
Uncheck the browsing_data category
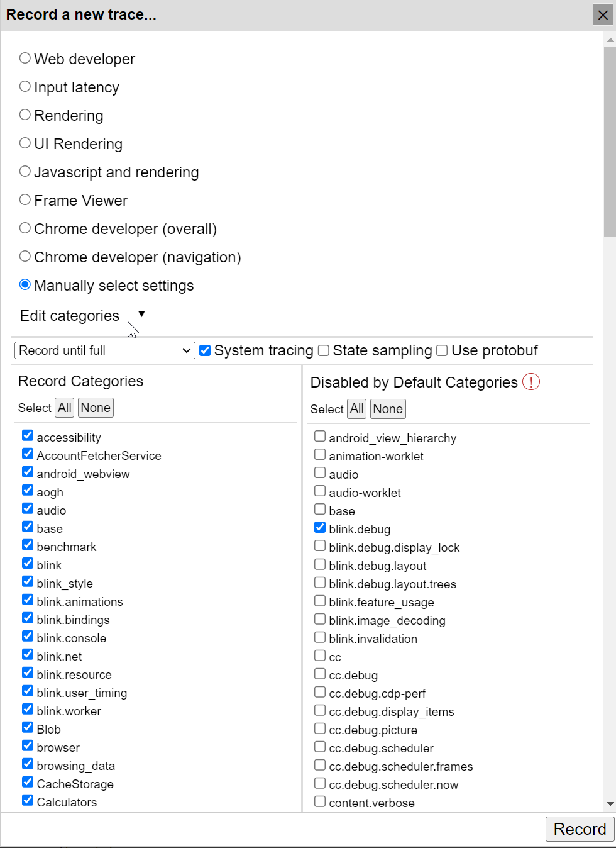click(x=27, y=763)
